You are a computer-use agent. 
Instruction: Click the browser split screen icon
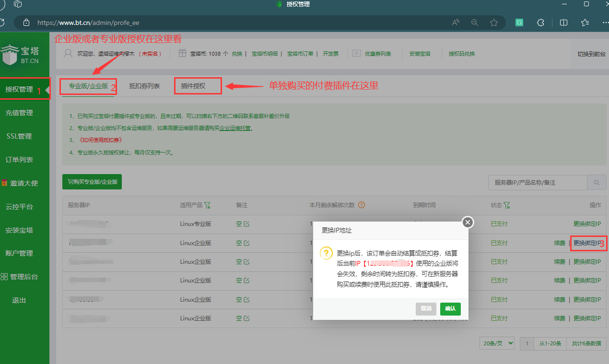pyautogui.click(x=564, y=22)
